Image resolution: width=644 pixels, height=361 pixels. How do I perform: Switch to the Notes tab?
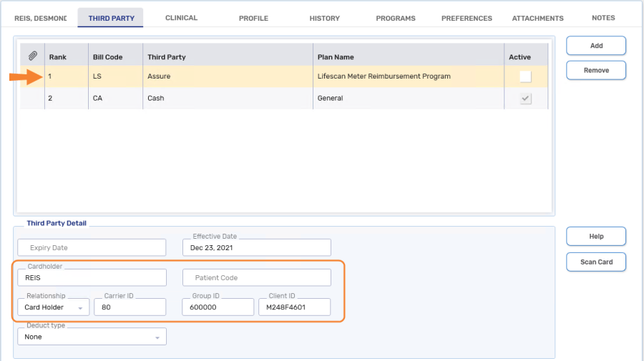coord(602,18)
